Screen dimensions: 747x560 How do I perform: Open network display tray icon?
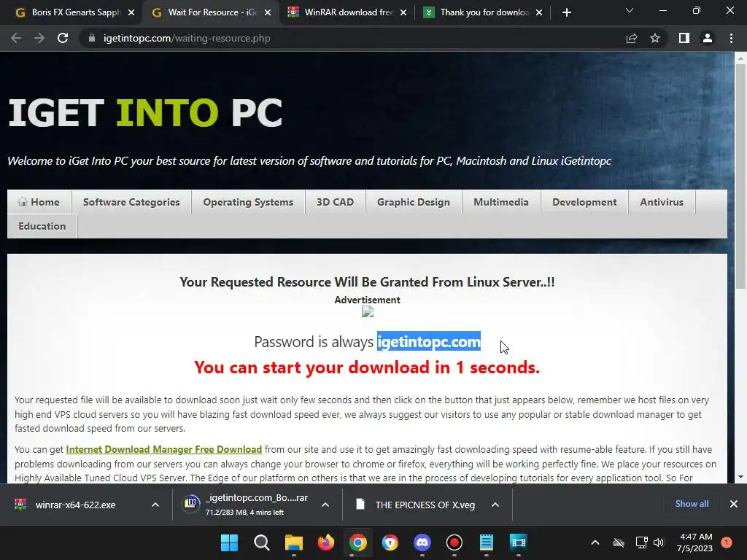[x=641, y=542]
